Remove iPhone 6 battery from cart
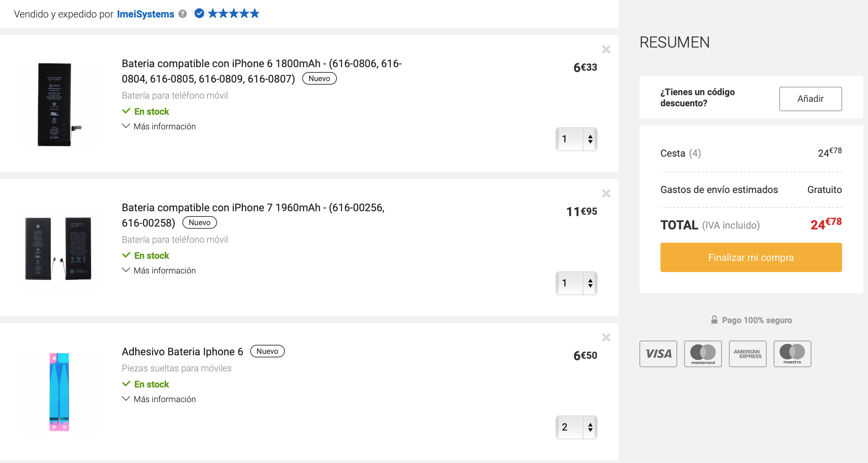 pyautogui.click(x=606, y=49)
